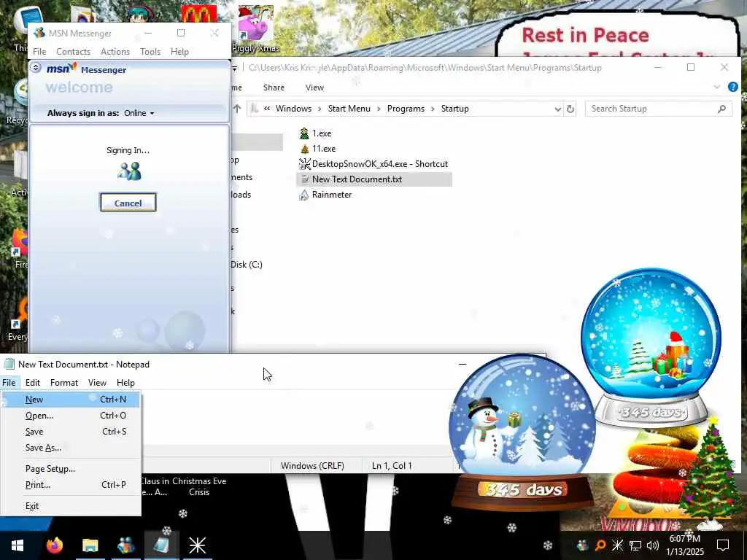This screenshot has width=747, height=560.
Task: Collapse the MSN Messenger header arrow
Action: click(36, 68)
